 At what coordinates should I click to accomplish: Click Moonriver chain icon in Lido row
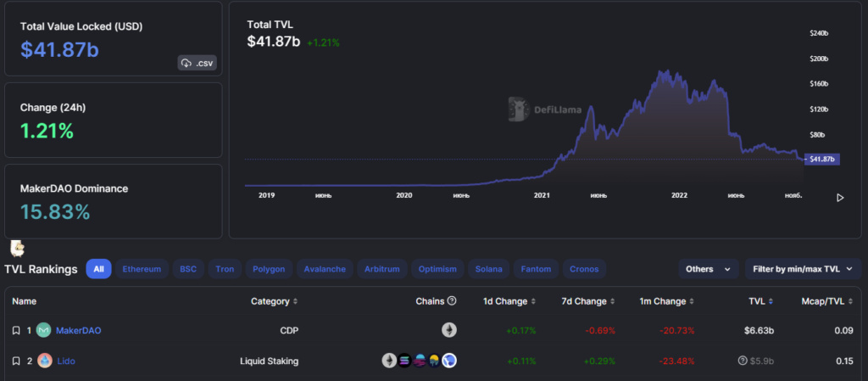pos(434,361)
